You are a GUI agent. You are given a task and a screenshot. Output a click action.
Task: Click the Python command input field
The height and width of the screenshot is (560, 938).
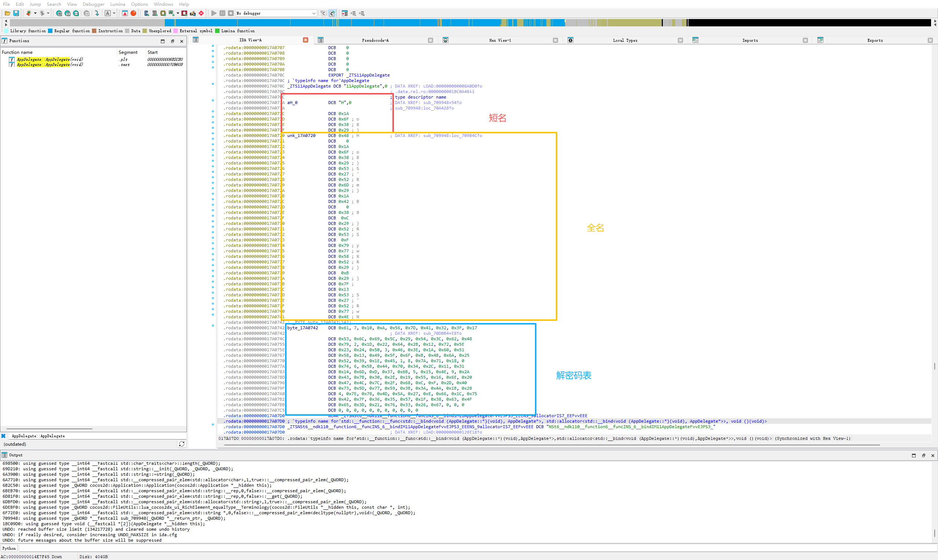[453, 548]
